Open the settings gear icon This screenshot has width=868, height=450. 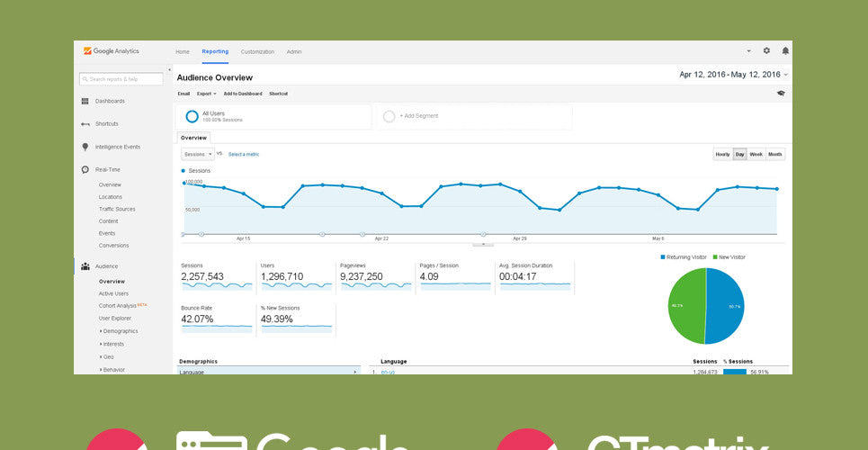pos(766,50)
